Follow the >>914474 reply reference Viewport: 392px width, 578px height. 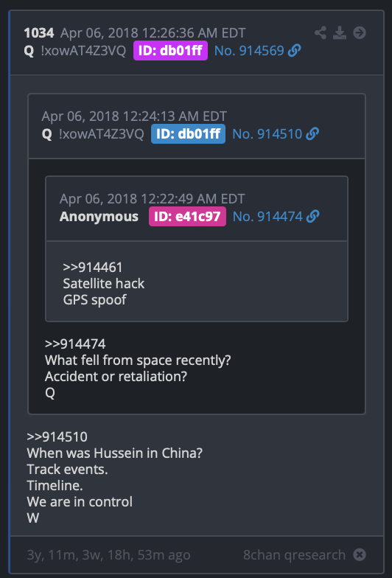(75, 344)
